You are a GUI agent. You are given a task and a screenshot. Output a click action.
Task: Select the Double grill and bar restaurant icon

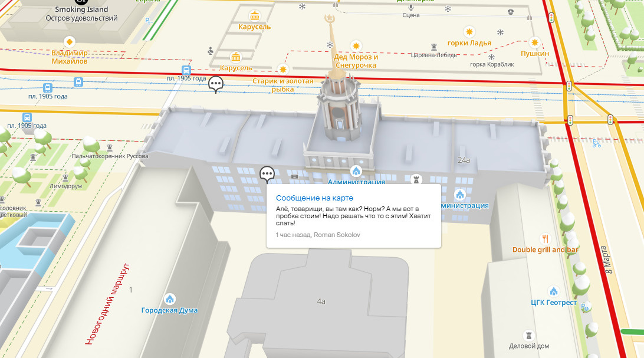[545, 239]
